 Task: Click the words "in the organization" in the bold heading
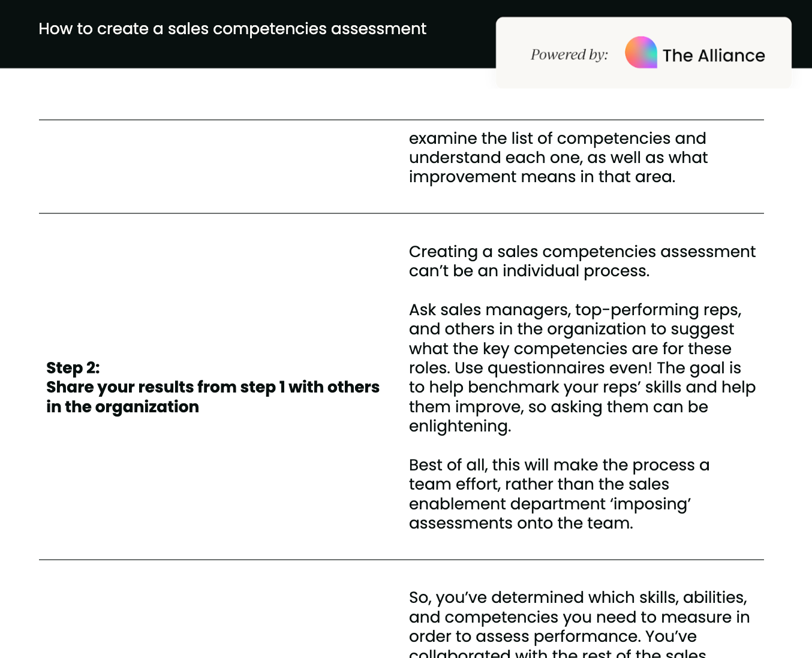click(x=122, y=407)
